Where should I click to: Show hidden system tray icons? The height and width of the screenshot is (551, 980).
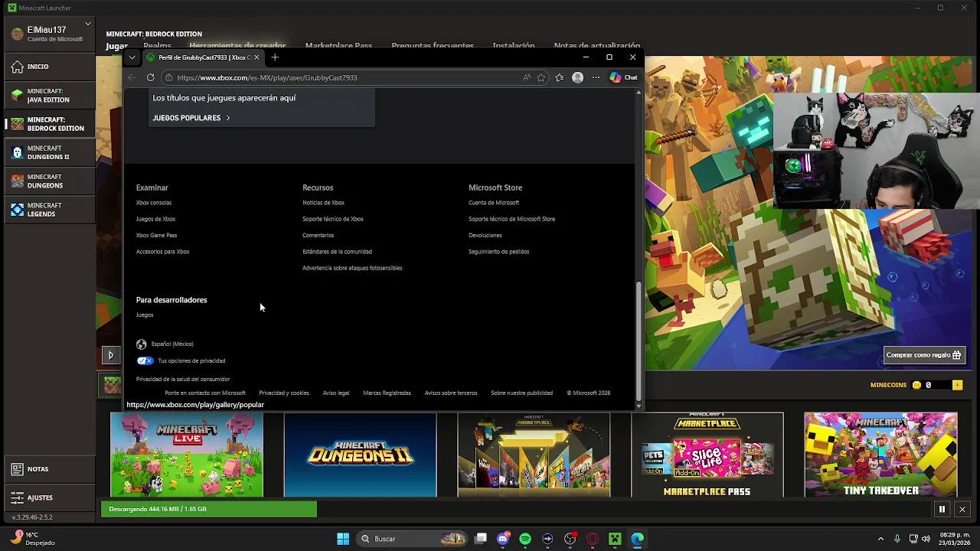point(880,539)
